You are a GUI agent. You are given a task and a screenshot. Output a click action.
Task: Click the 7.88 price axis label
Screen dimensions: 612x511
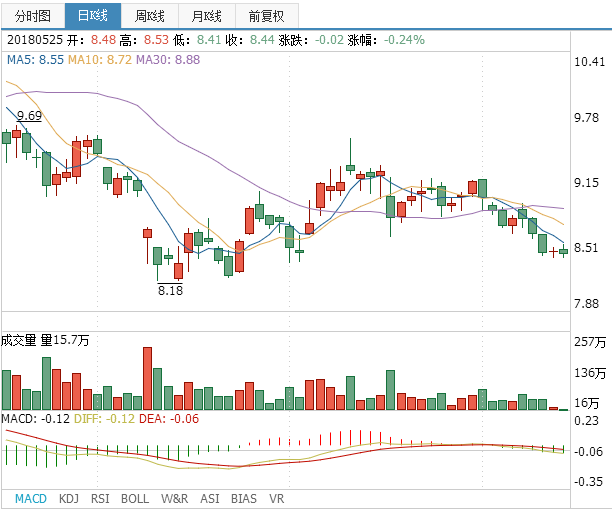point(586,303)
